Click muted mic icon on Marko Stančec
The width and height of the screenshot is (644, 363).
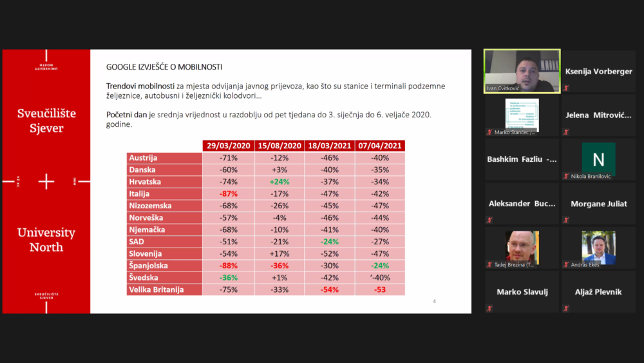pyautogui.click(x=489, y=132)
